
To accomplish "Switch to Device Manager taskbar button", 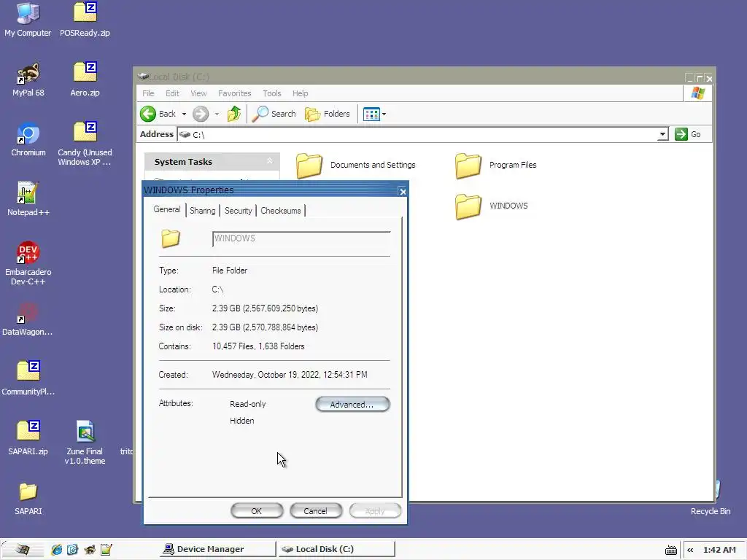I will 217,549.
